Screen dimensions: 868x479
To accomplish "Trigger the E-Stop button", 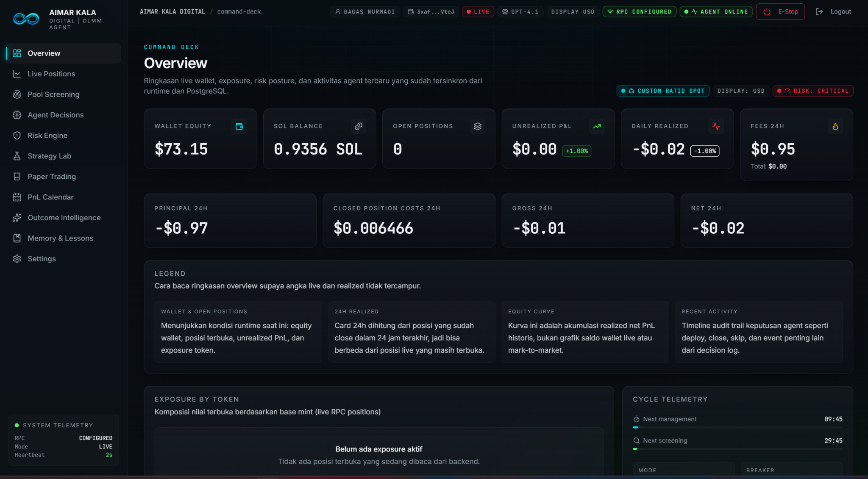I will pyautogui.click(x=780, y=12).
